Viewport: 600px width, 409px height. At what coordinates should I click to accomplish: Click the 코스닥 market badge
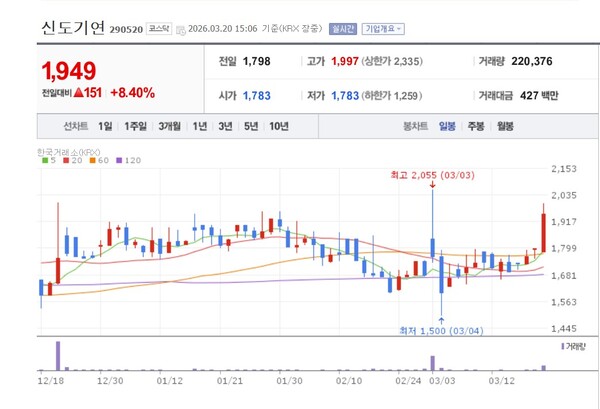tap(158, 29)
